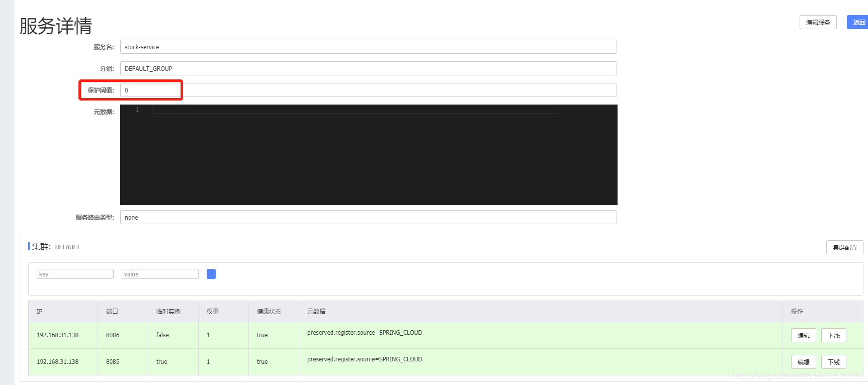
Task: Take the port 8085 instance offline
Action: [833, 362]
